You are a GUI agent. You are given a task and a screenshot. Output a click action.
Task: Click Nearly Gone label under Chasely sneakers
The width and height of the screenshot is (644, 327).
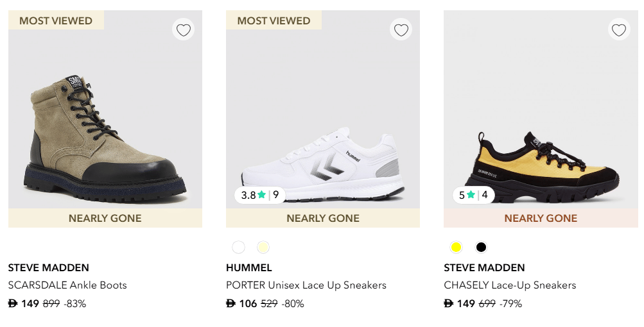(x=541, y=219)
